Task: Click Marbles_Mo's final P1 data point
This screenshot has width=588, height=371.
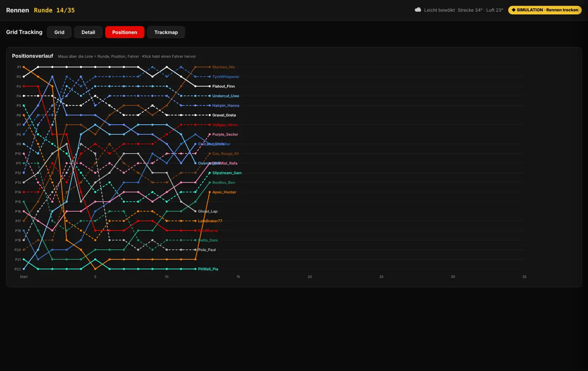Action: (210, 67)
